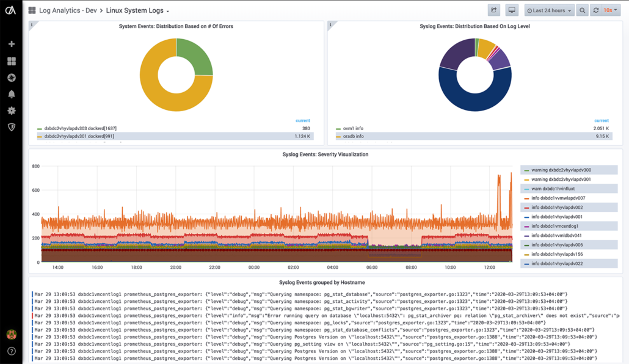Open Configuration via the gear icon
Viewport: 629px width, 364px height.
[10, 111]
